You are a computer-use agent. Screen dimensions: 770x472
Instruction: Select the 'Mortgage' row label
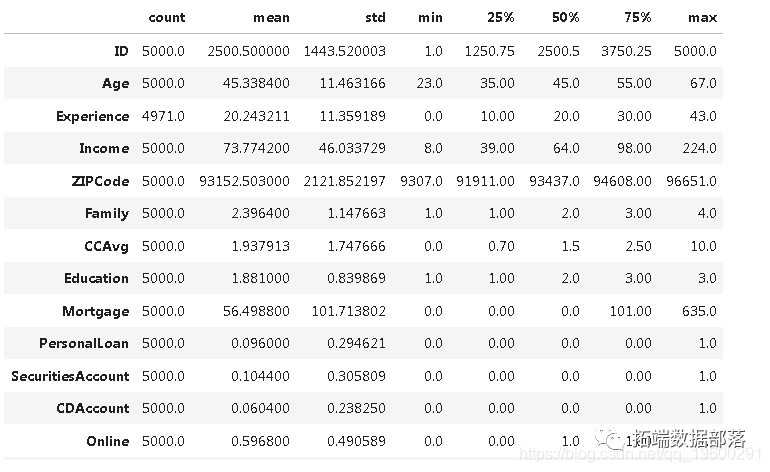tap(95, 311)
